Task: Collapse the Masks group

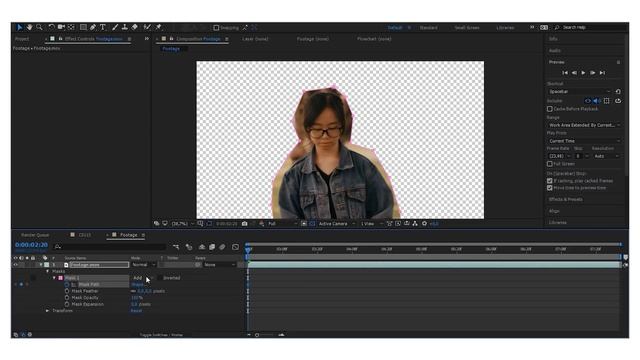Action: pos(48,271)
